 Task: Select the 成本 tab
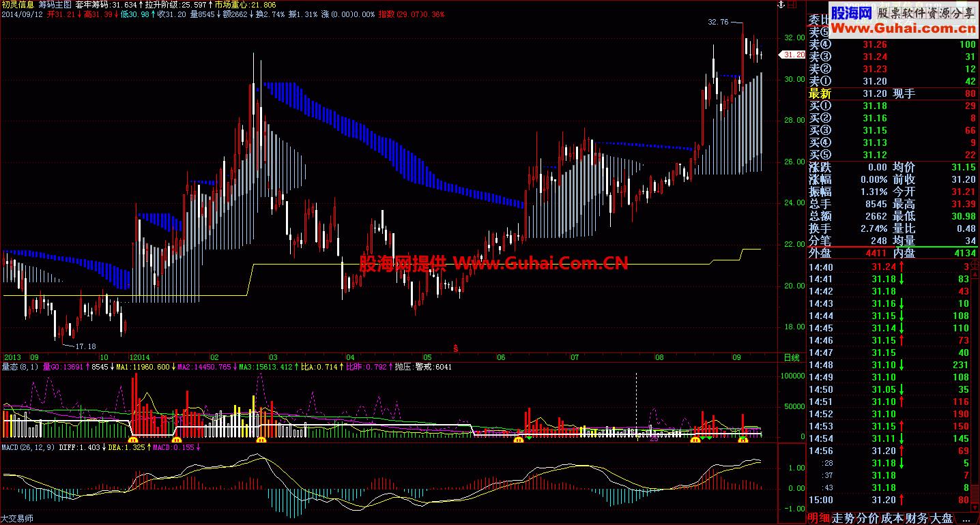(x=893, y=518)
